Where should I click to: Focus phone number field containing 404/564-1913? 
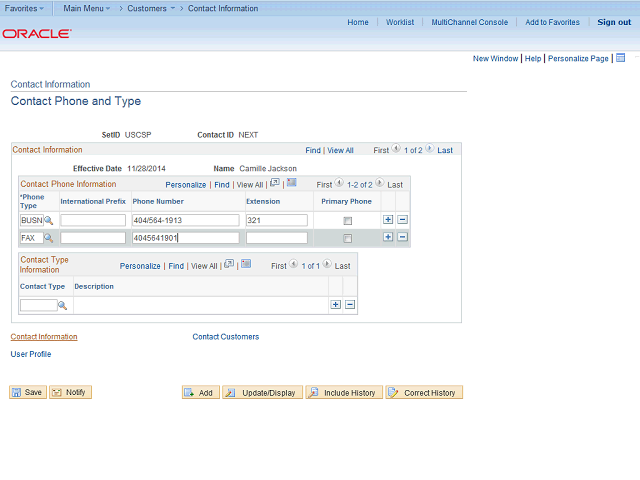click(x=186, y=220)
